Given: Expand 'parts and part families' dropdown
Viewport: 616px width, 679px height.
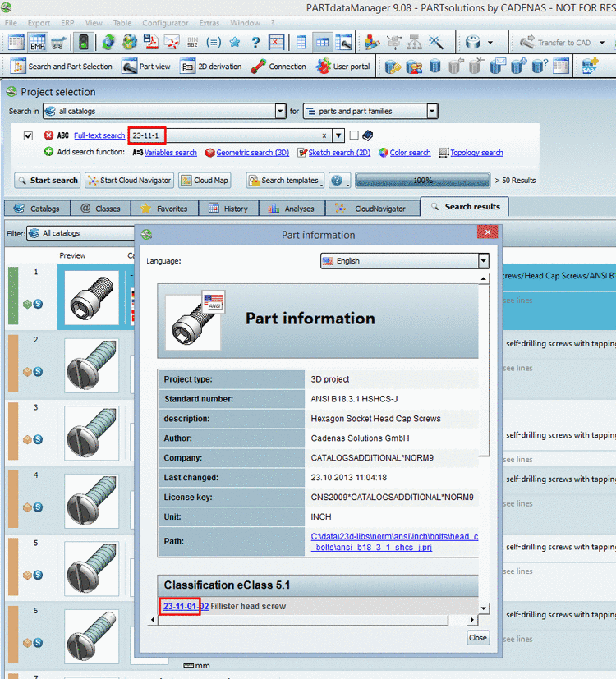Looking at the screenshot, I should point(432,112).
